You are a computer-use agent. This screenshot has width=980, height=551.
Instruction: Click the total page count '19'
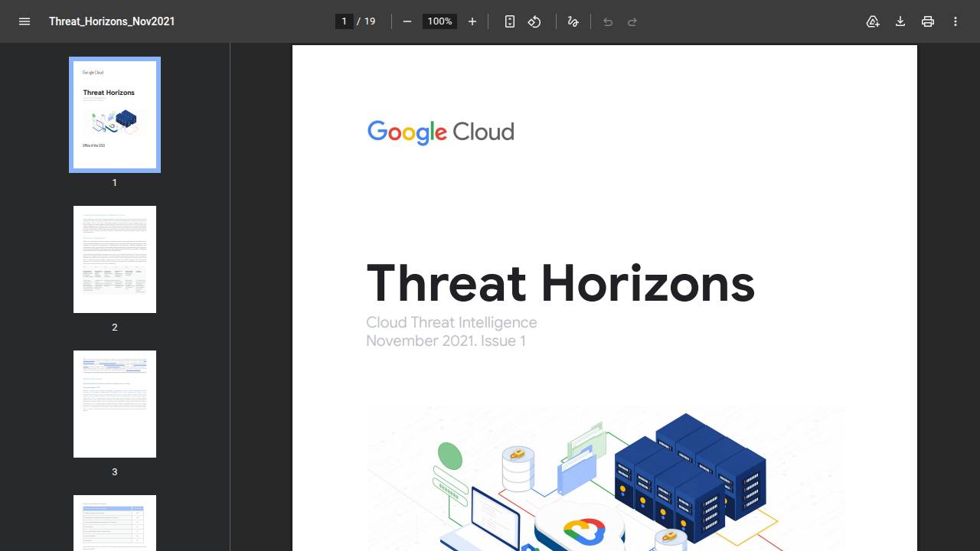370,21
